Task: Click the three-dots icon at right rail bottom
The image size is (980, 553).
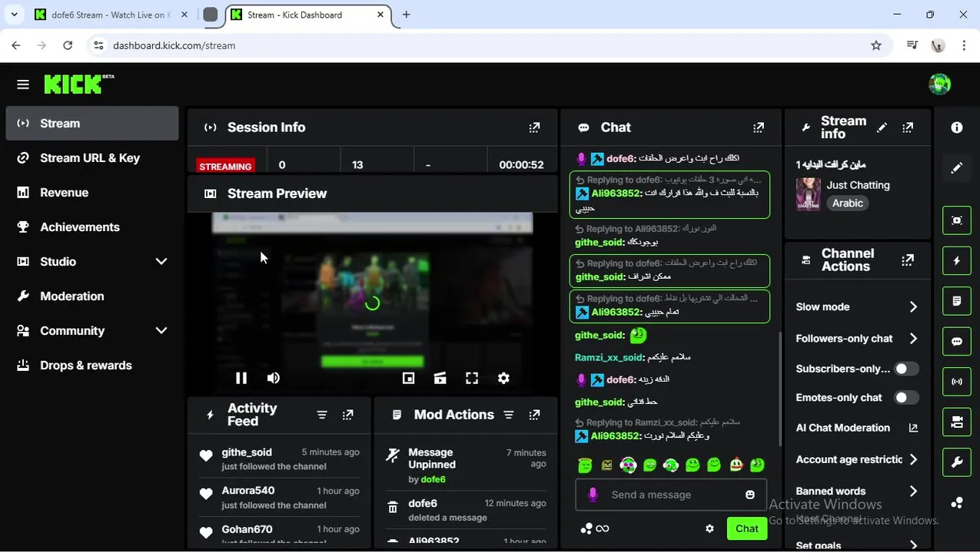Action: pyautogui.click(x=957, y=502)
